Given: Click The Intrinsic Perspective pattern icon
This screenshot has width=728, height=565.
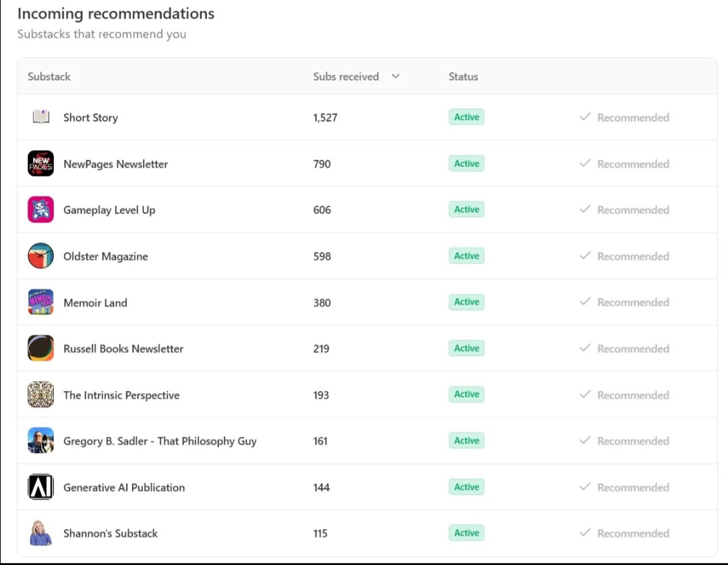Looking at the screenshot, I should [41, 394].
